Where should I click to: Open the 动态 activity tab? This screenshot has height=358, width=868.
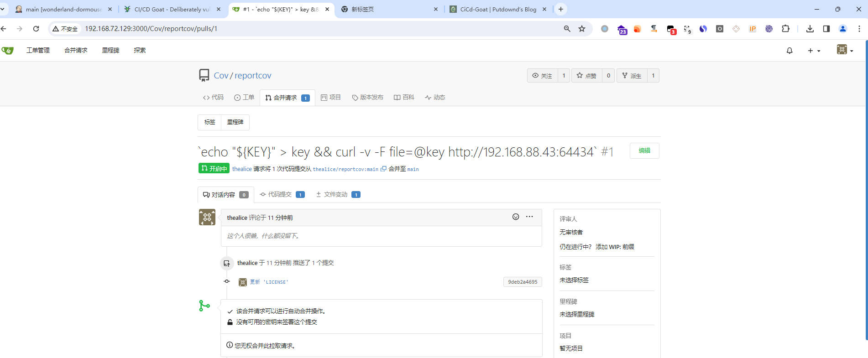435,98
